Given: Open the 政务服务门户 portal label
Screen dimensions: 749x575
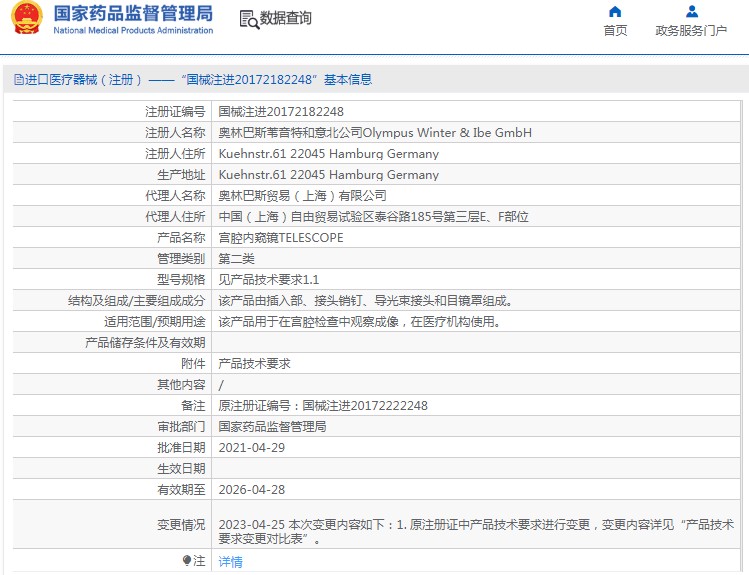Looking at the screenshot, I should click(691, 31).
